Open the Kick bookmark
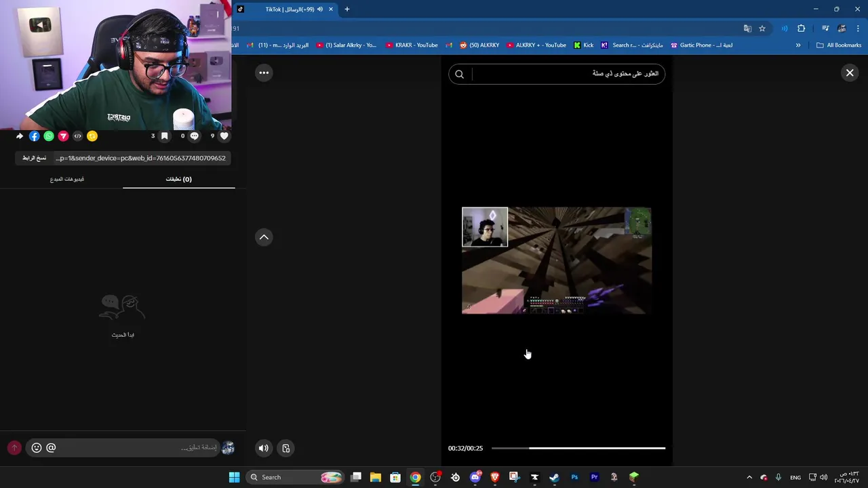 point(583,45)
